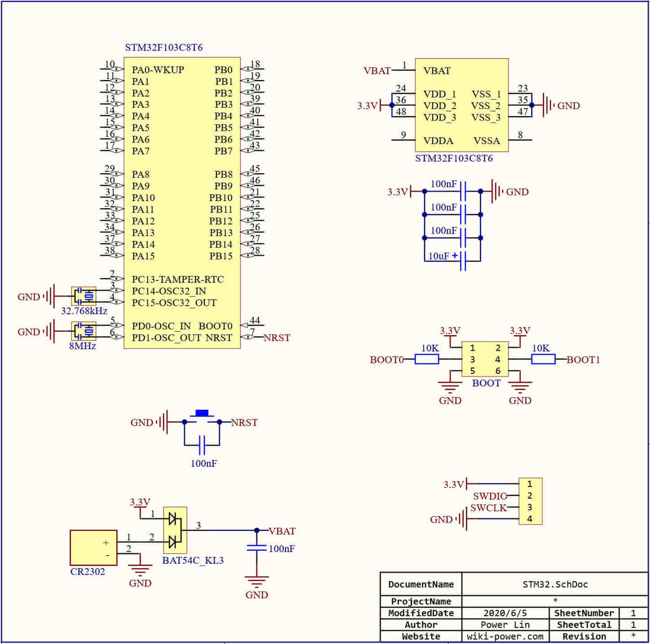Click the 10K resistor connected to BOOT0
Viewport: 650px width, 644px height.
[426, 359]
